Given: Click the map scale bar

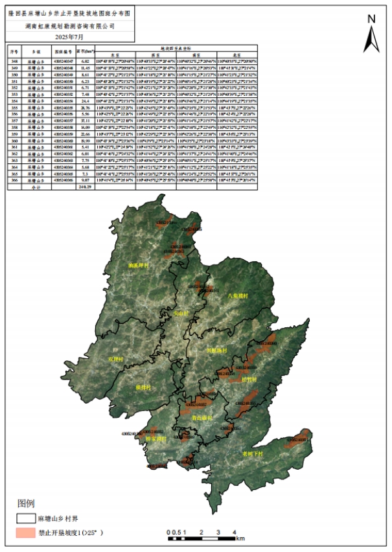Looking at the screenshot, I should pos(205,538).
